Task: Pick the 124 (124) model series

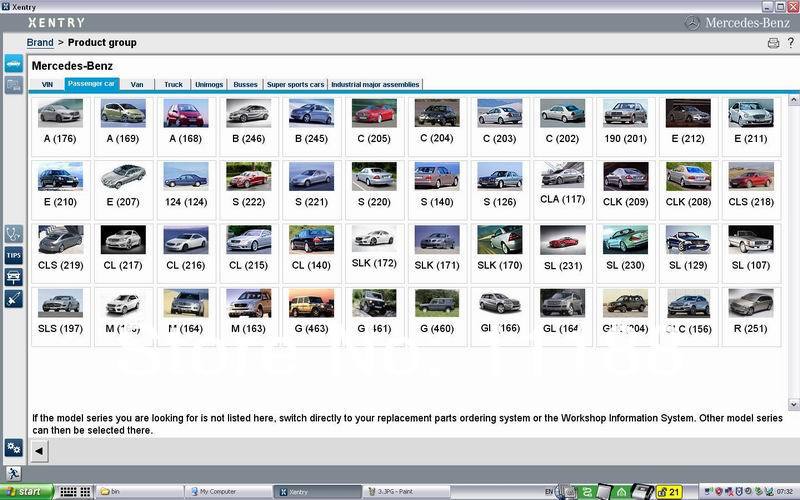Action: click(186, 190)
